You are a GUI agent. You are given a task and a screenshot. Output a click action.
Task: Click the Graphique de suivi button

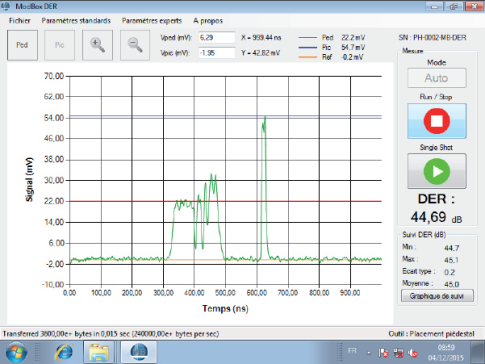(437, 296)
